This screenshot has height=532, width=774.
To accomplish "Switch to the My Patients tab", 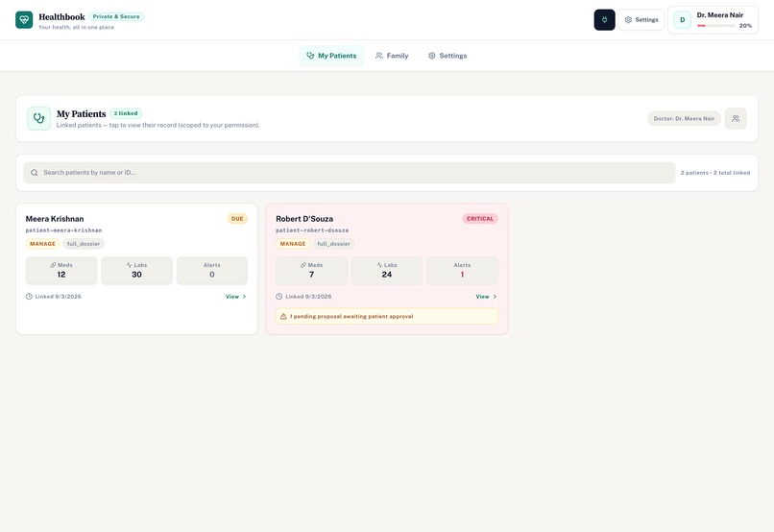I will (x=331, y=56).
